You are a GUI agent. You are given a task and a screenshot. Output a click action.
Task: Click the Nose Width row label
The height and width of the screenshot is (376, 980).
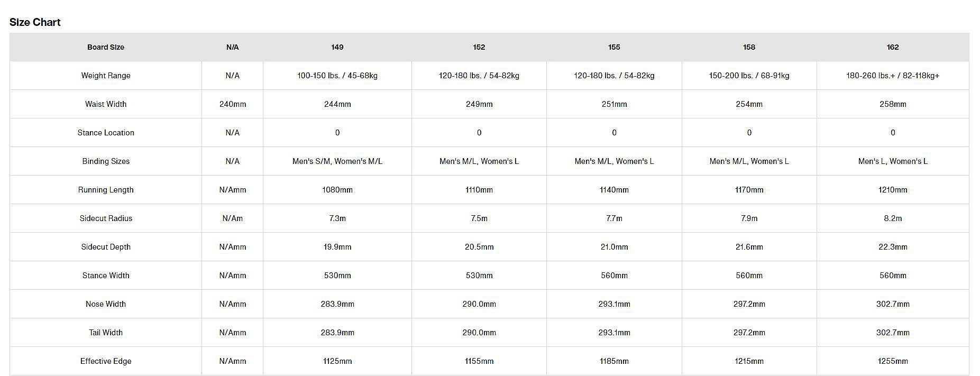(x=106, y=304)
